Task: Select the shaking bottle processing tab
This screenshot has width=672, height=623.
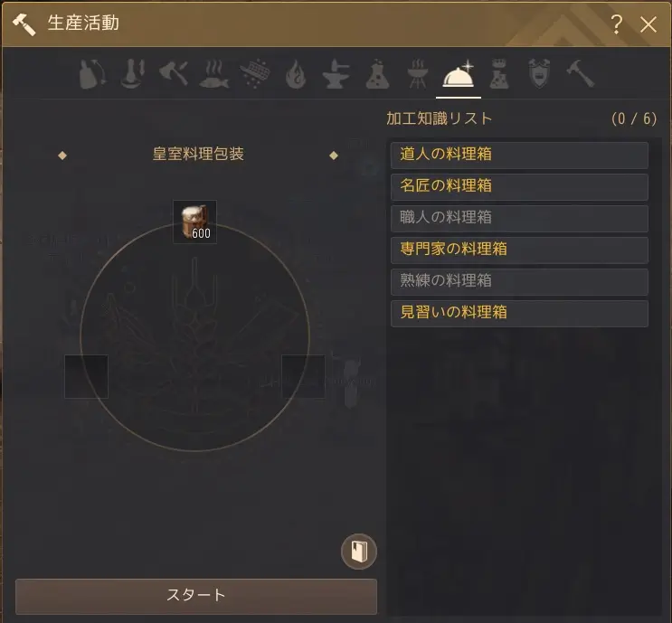Action: click(x=92, y=74)
